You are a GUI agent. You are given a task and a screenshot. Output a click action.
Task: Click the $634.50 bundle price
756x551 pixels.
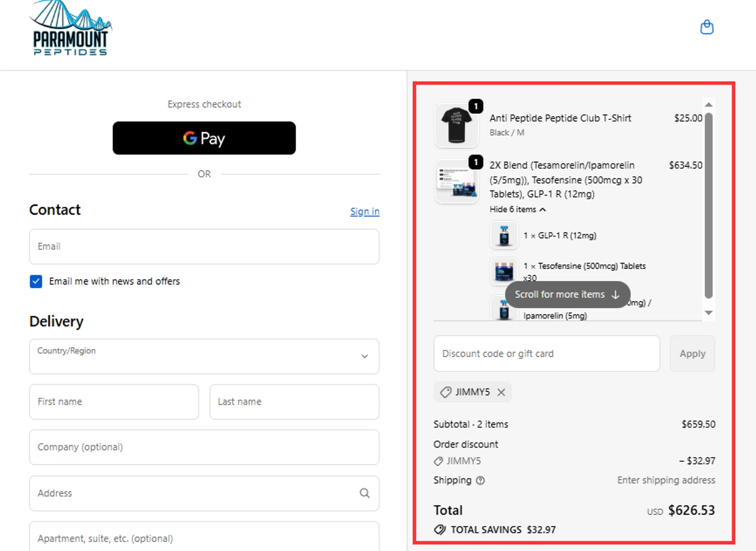685,165
